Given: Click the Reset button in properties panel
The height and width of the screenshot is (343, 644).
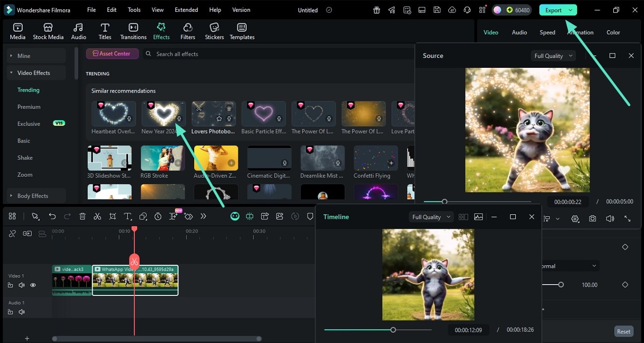Looking at the screenshot, I should coord(623,331).
